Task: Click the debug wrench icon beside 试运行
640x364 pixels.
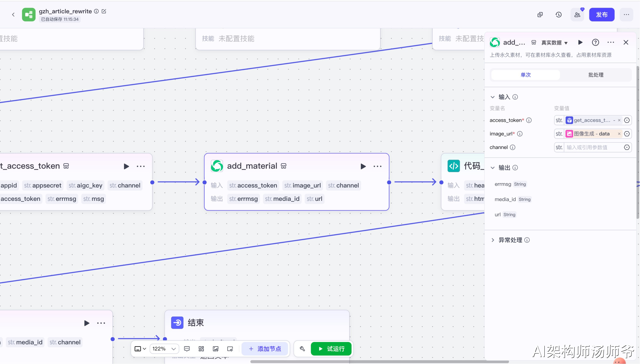Action: 302,349
